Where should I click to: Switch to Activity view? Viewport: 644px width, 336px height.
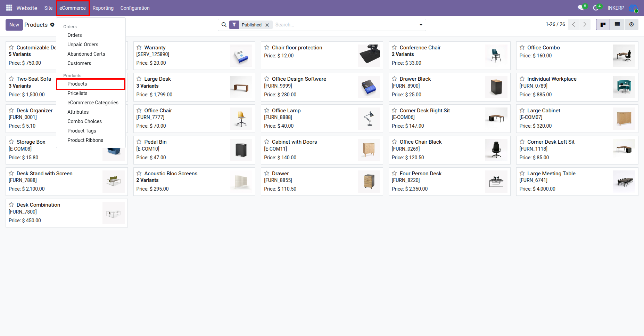[631, 24]
